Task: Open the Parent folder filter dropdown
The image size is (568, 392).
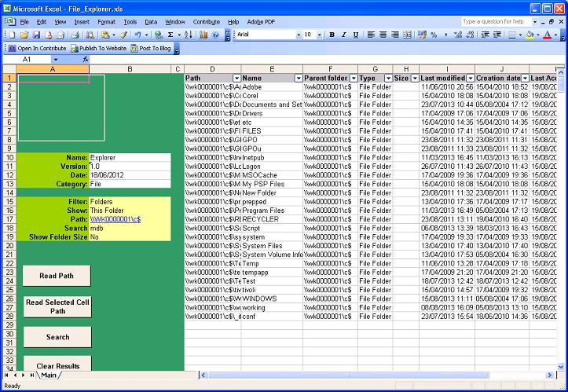Action: 353,79
